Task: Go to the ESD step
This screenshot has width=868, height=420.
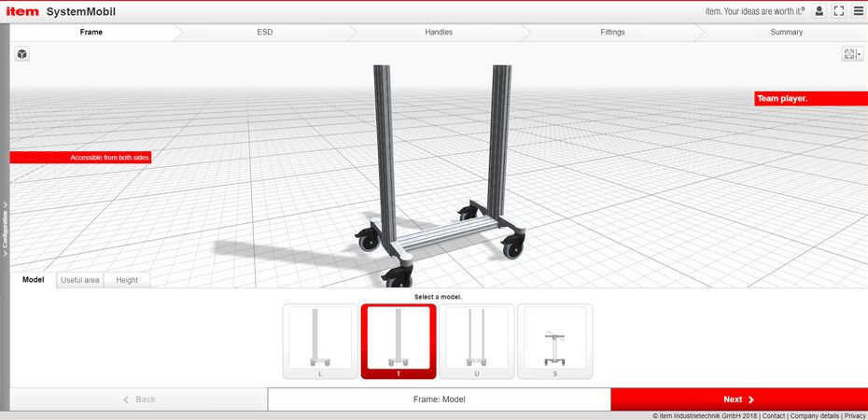Action: click(265, 32)
